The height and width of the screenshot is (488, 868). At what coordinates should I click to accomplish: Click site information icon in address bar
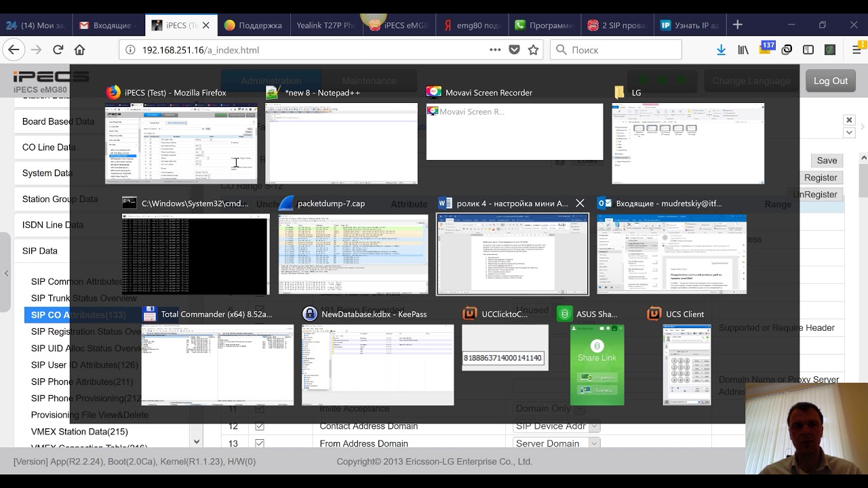click(130, 49)
